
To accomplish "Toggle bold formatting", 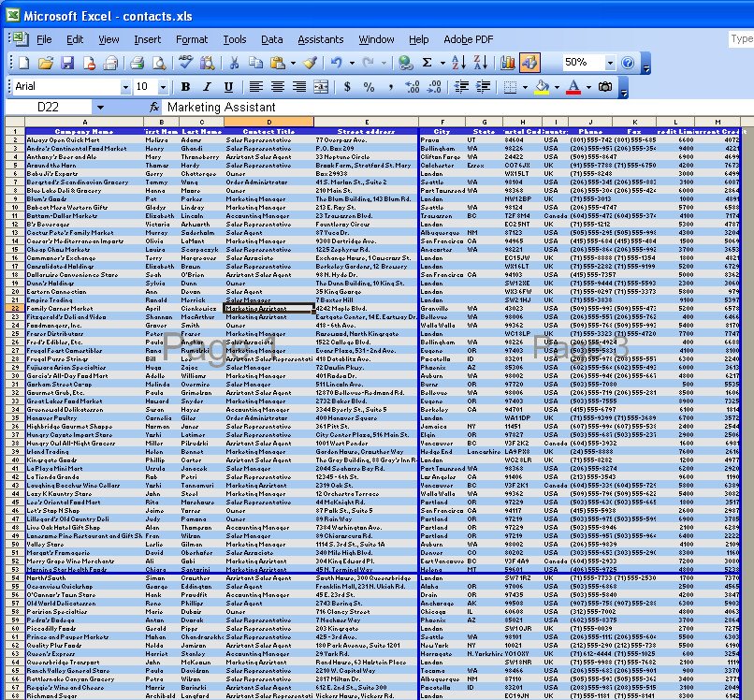I will (x=185, y=87).
